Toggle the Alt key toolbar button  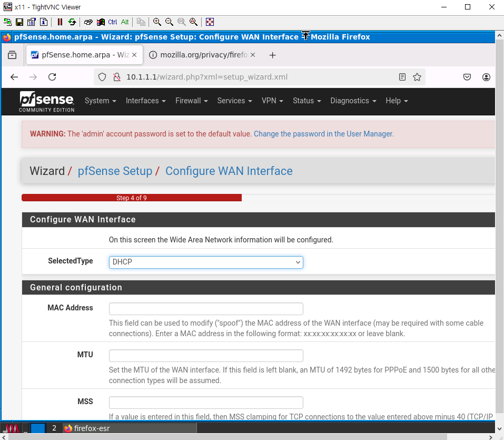click(x=125, y=22)
